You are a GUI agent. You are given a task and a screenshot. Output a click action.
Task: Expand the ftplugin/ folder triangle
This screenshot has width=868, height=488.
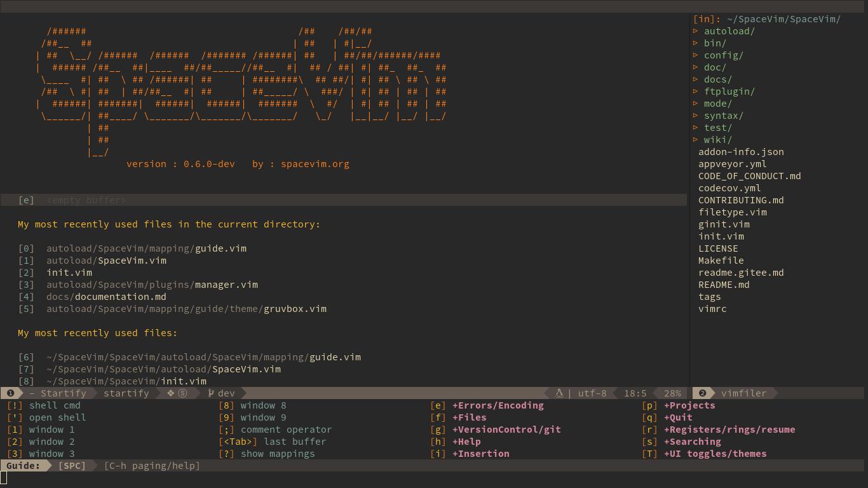click(696, 91)
